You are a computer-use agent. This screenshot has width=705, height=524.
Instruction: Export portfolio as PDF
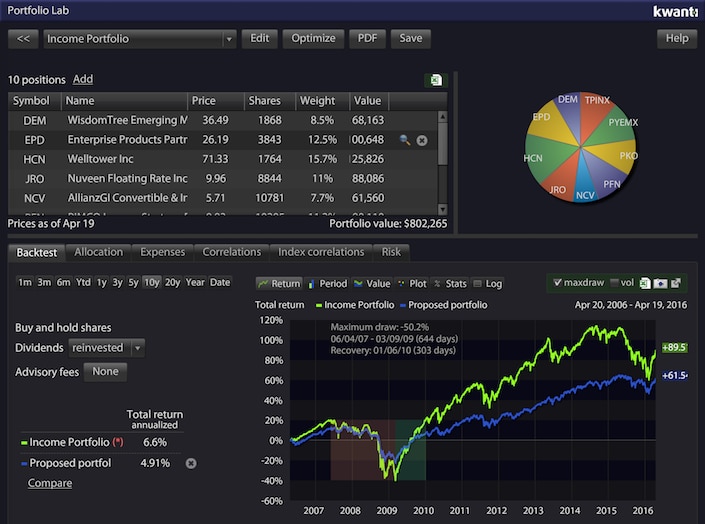click(367, 39)
